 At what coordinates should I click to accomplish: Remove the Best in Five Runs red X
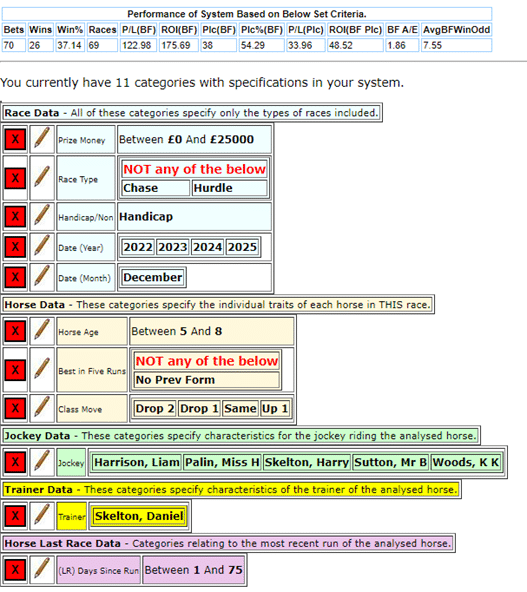pyautogui.click(x=15, y=370)
